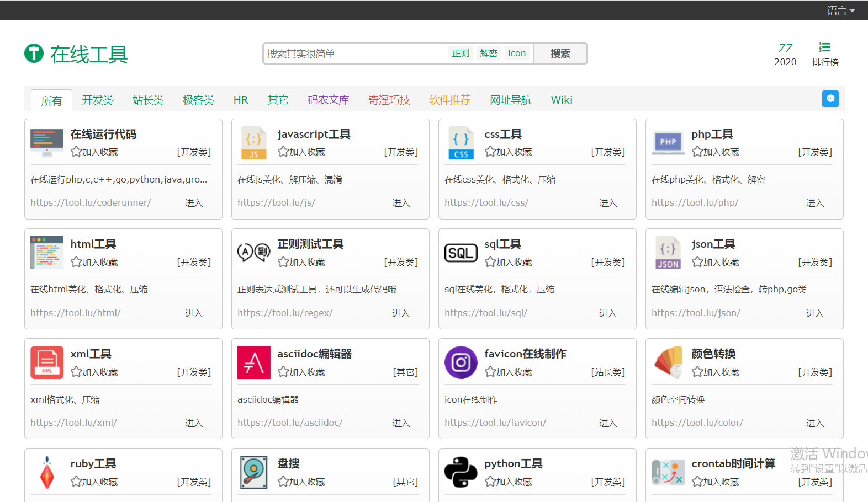Click 进入 on the css工具 card
Screen dimensions: 868x502
point(608,203)
